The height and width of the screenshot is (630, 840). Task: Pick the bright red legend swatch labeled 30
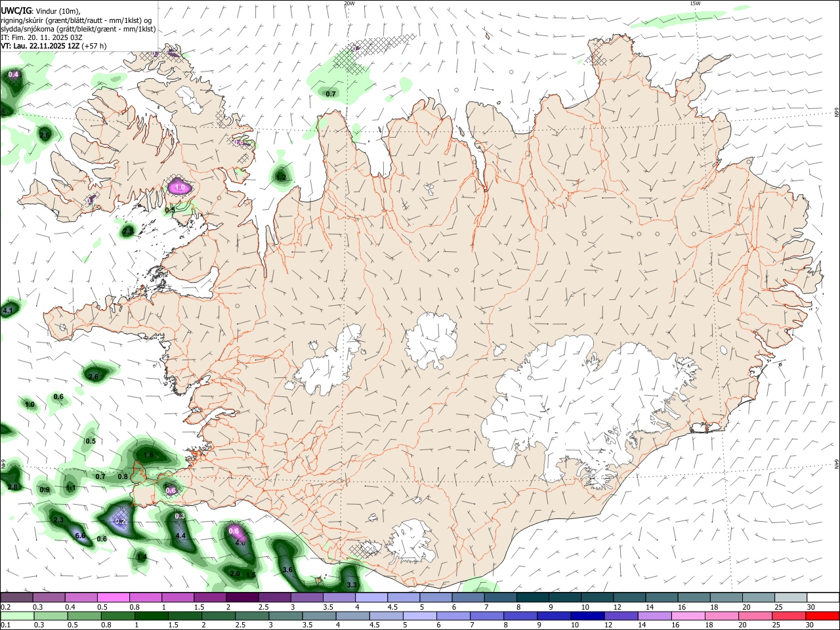coord(821,616)
